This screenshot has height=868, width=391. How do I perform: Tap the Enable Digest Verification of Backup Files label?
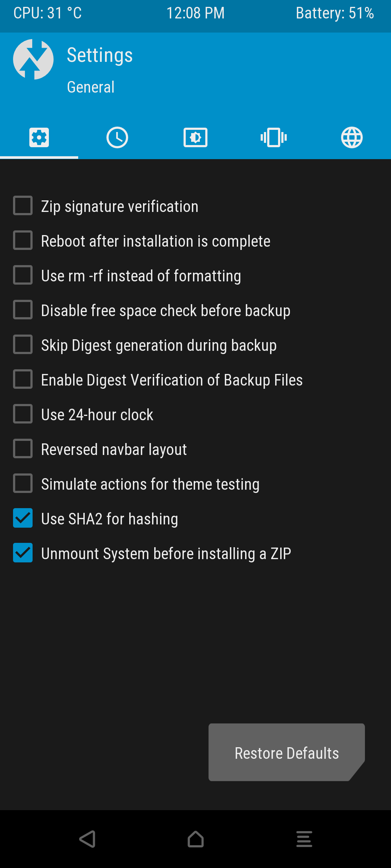(x=172, y=380)
